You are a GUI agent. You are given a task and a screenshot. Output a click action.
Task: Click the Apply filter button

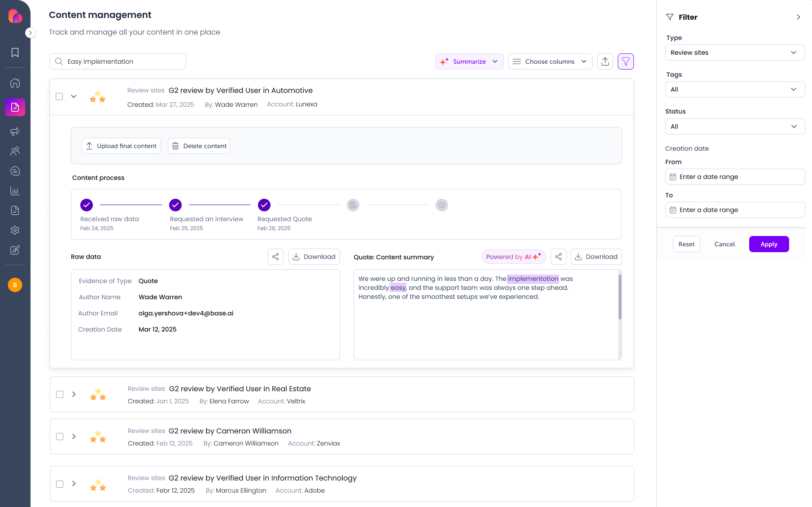click(x=768, y=244)
